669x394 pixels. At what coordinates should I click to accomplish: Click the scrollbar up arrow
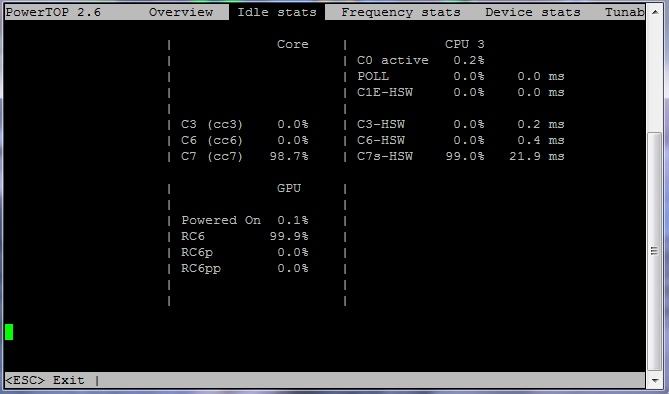(x=655, y=12)
